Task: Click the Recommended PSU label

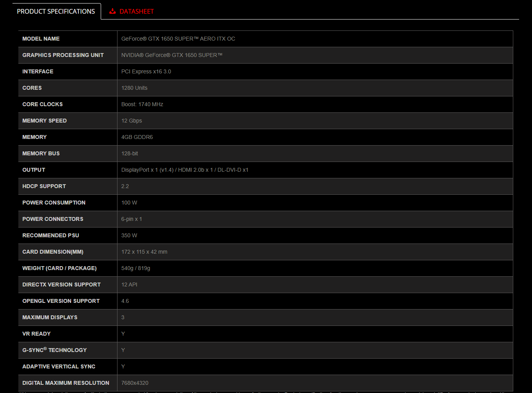Action: point(51,235)
